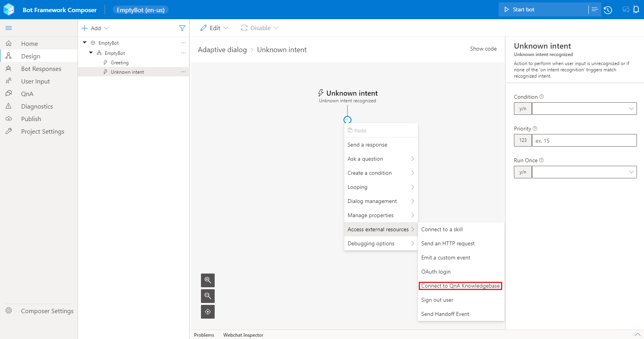This screenshot has width=644, height=339.
Task: Click the Priority input field
Action: click(x=584, y=140)
